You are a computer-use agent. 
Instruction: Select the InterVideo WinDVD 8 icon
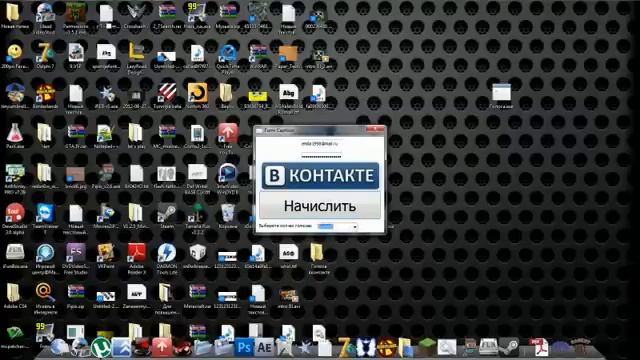[x=227, y=180]
